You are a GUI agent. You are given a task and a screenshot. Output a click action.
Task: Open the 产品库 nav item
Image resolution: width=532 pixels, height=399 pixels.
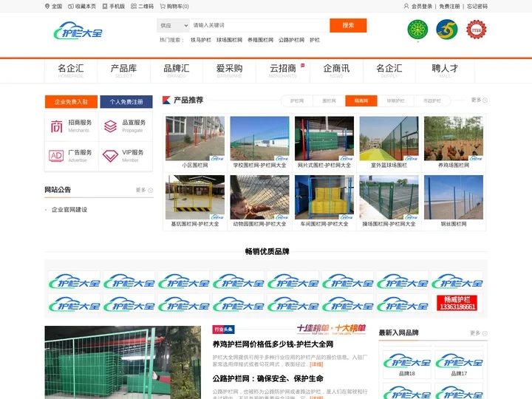click(123, 71)
